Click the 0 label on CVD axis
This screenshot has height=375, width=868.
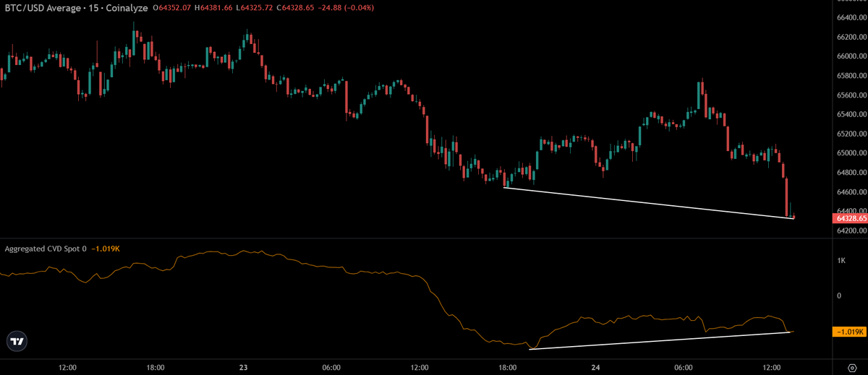pos(838,296)
